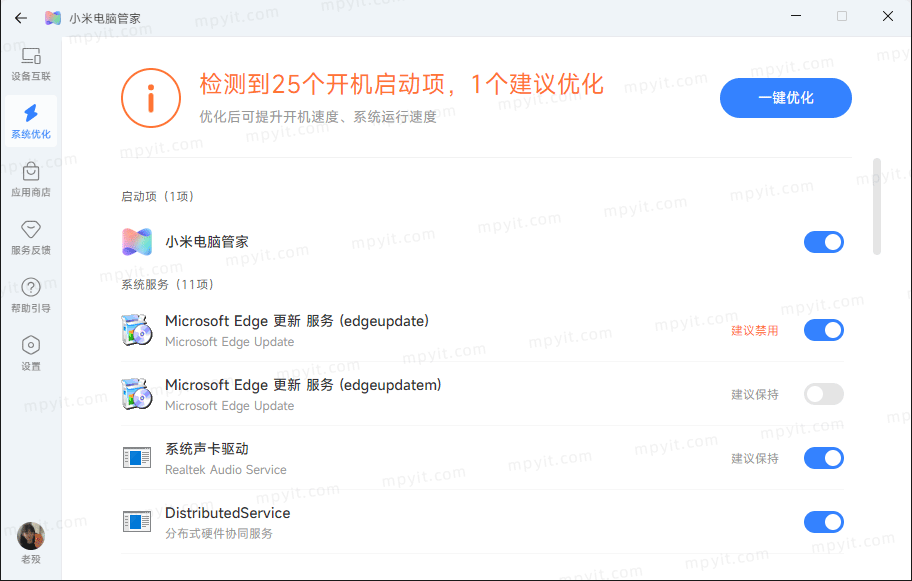
Task: Click 建议保持 label in edgeupdatem row
Action: click(754, 394)
